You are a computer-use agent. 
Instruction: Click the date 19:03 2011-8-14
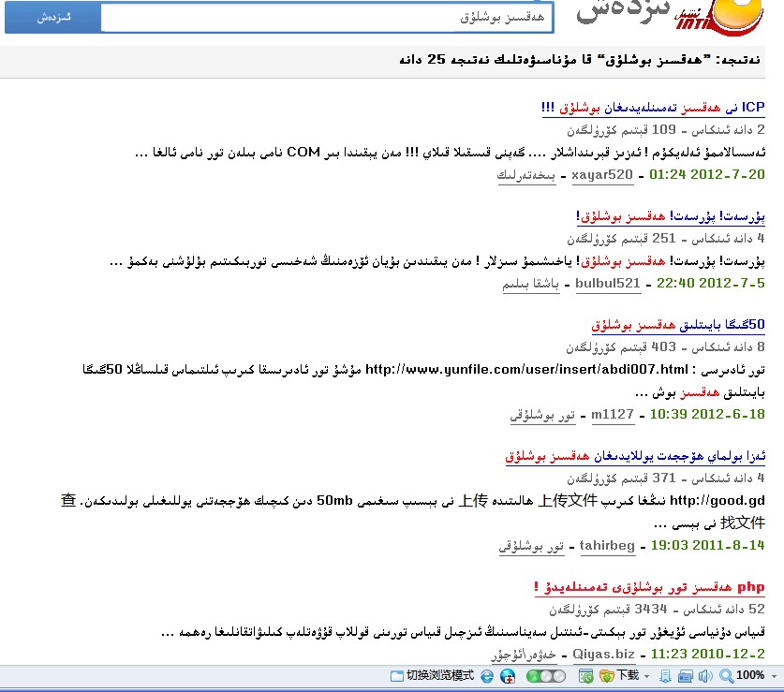707,545
